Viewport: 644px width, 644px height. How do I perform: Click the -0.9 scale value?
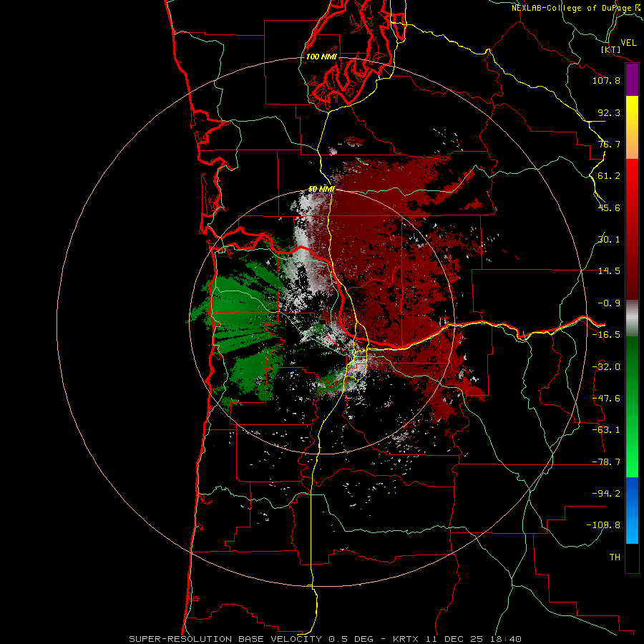tap(609, 303)
